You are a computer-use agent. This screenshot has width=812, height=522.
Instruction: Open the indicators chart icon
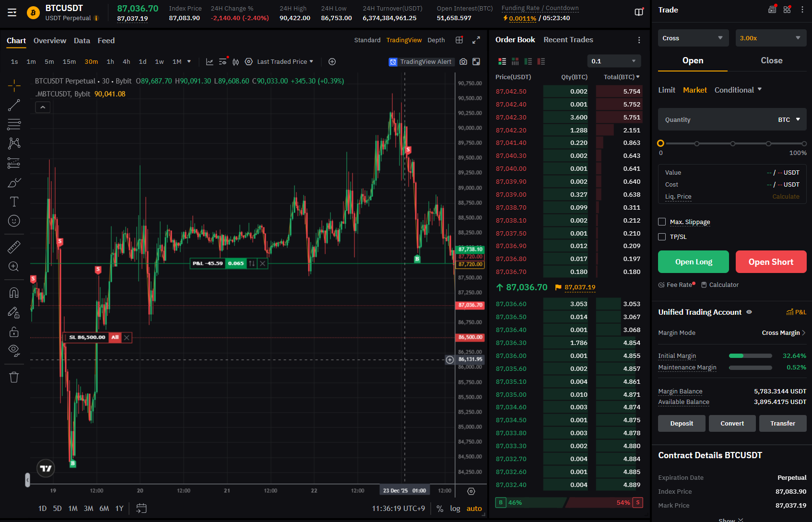pyautogui.click(x=210, y=61)
